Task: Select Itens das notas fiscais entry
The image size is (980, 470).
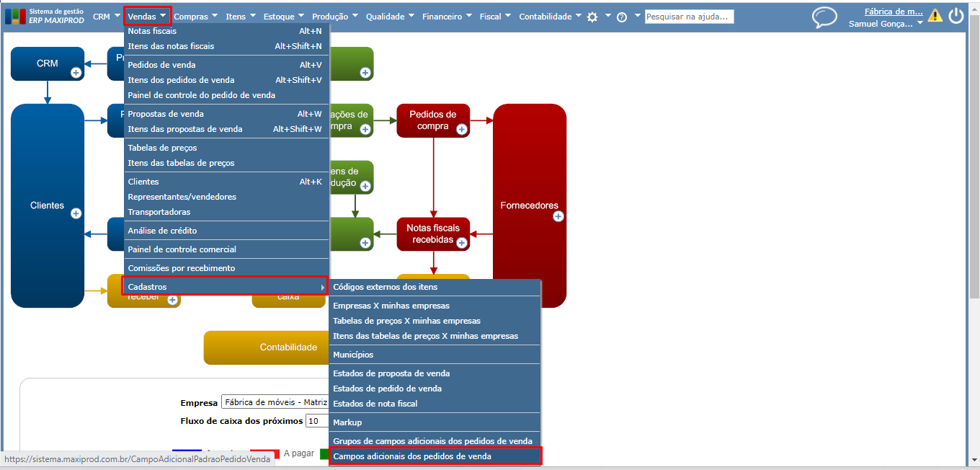Action: 226,46
